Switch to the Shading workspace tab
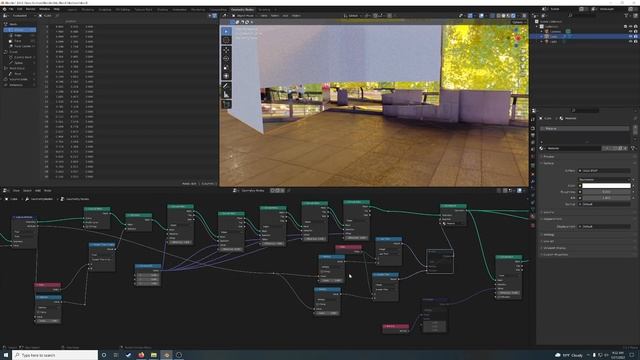 [x=162, y=9]
